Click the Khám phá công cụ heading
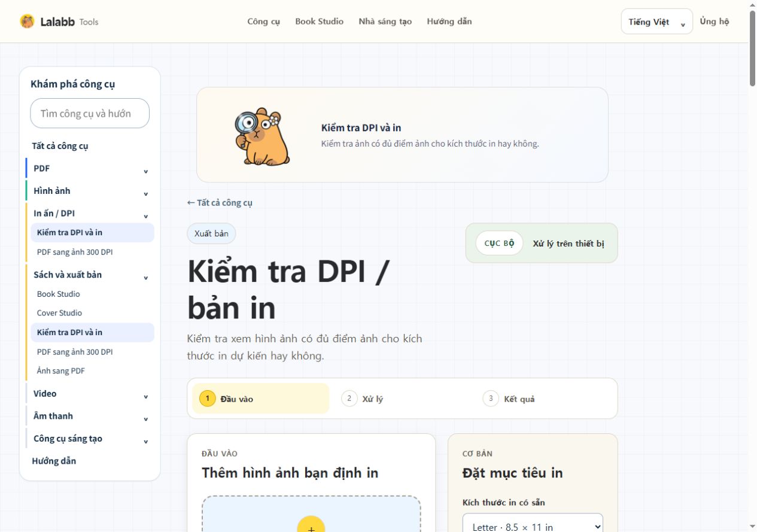 pos(73,84)
